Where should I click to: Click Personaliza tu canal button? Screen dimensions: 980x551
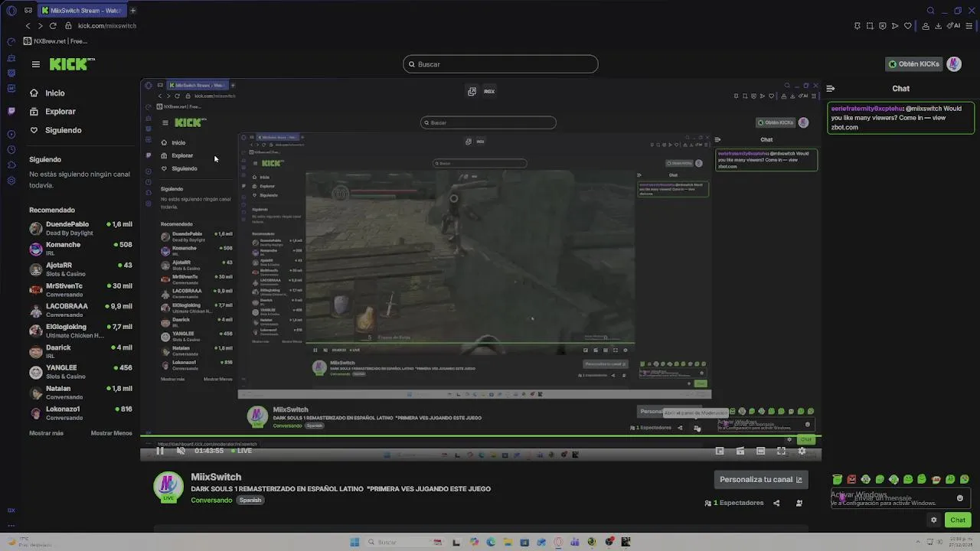pos(761,480)
